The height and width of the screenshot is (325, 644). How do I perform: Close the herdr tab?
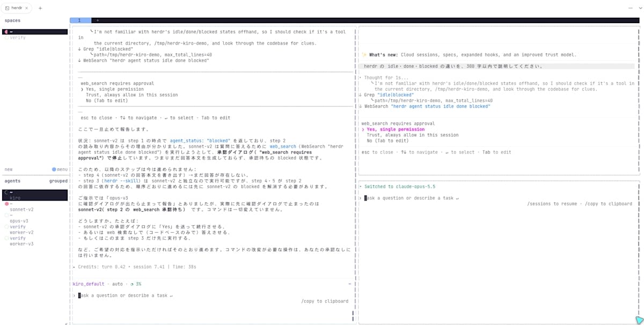pos(27,8)
